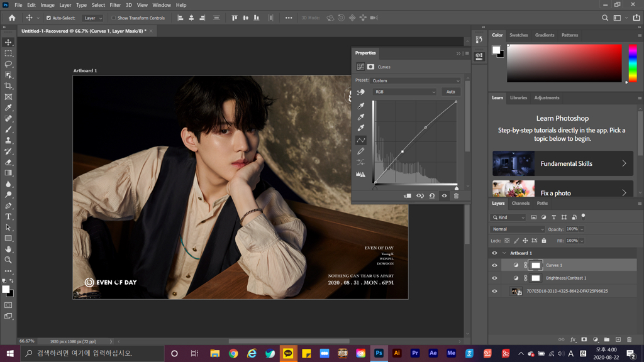
Task: Select the Move tool
Action: 8,42
